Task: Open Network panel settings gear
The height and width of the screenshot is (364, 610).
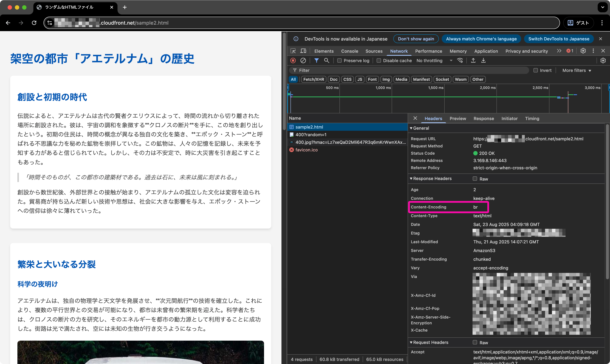Action: [x=603, y=60]
